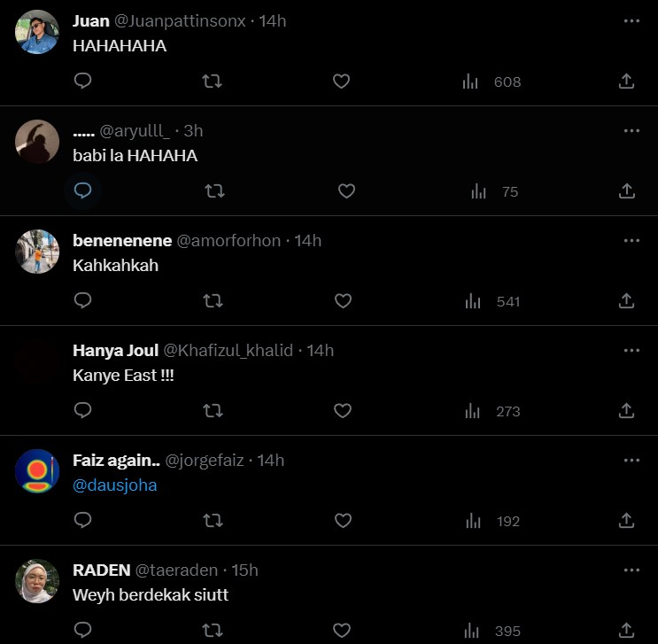658x644 pixels.
Task: Open RADEN's profile picture
Action: (x=37, y=581)
